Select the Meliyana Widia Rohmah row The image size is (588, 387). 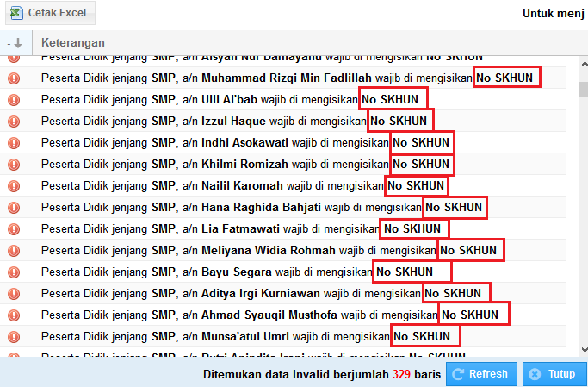click(x=258, y=250)
